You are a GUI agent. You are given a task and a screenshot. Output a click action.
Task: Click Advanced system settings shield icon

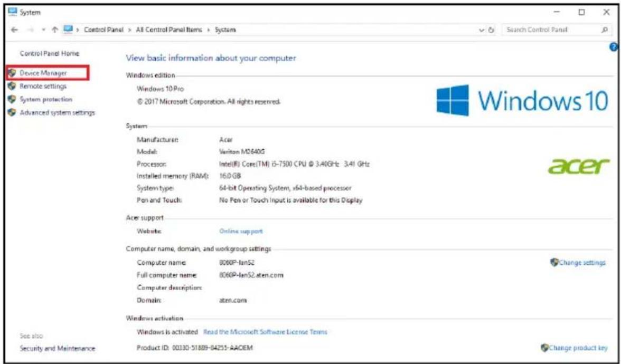coord(12,113)
